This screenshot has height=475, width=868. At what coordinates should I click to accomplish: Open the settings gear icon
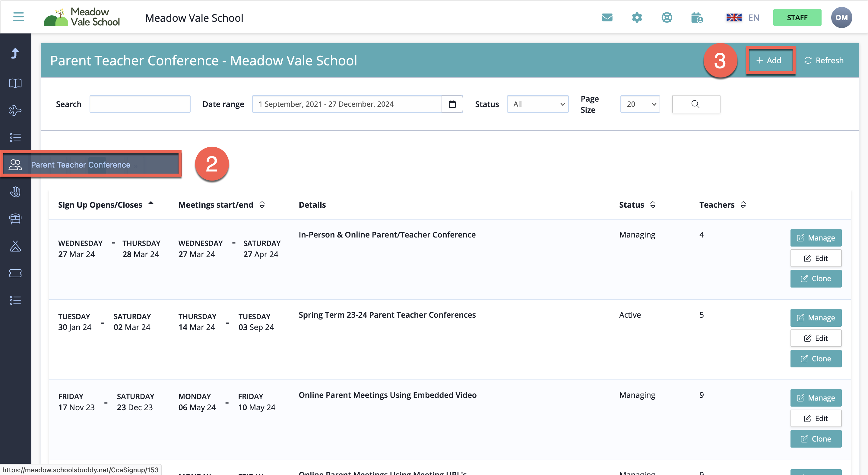636,17
